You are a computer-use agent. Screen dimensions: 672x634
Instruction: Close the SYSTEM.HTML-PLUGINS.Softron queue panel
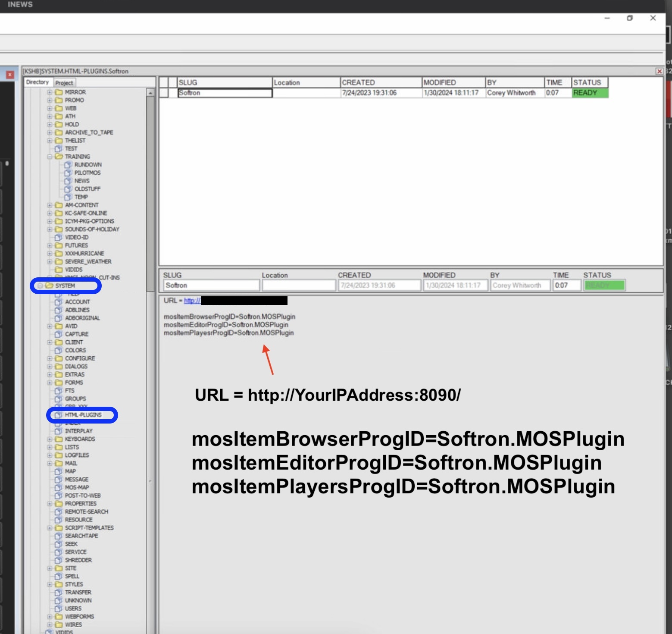[659, 71]
